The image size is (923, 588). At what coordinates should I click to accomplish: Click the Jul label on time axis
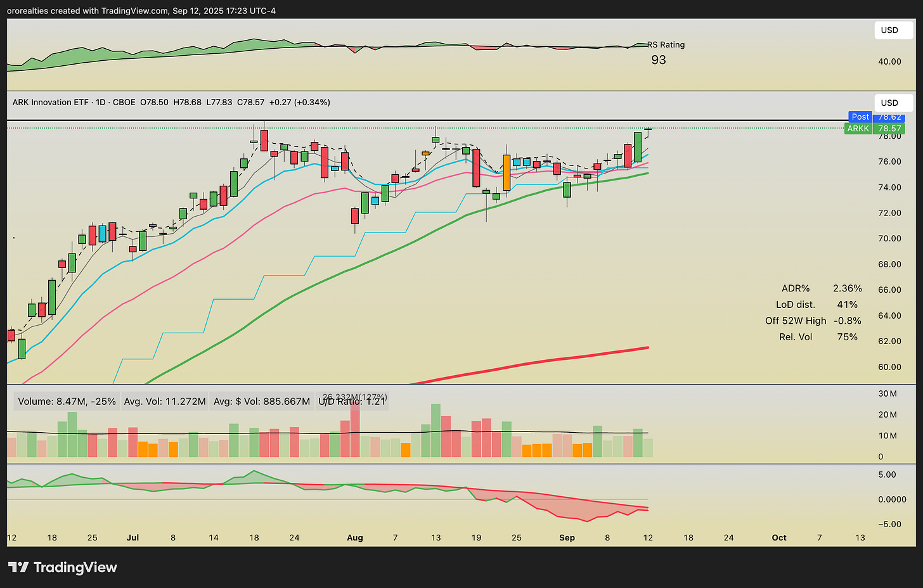click(x=132, y=537)
